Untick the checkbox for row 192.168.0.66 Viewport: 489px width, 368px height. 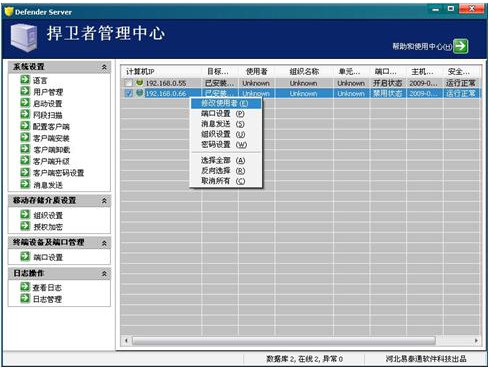click(128, 93)
